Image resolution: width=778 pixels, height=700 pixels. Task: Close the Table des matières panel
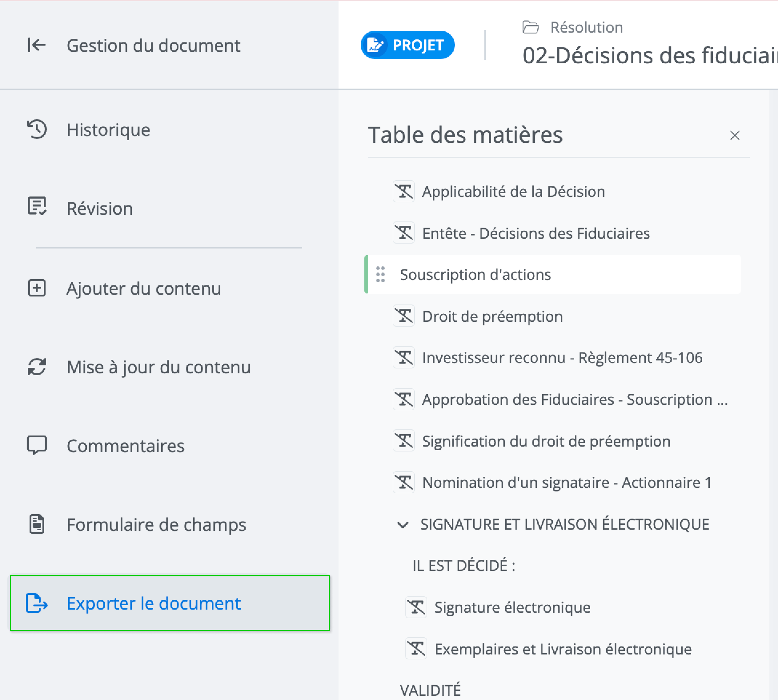[x=735, y=135]
